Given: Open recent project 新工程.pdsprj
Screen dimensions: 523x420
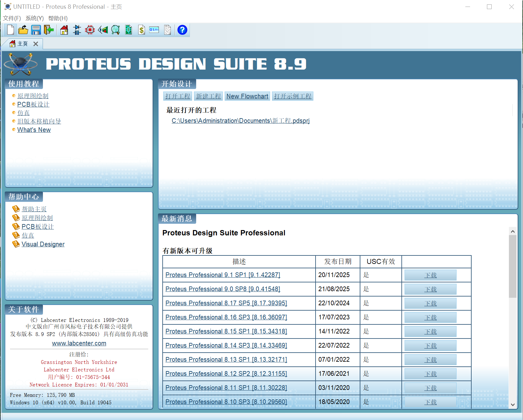Looking at the screenshot, I should tap(241, 121).
